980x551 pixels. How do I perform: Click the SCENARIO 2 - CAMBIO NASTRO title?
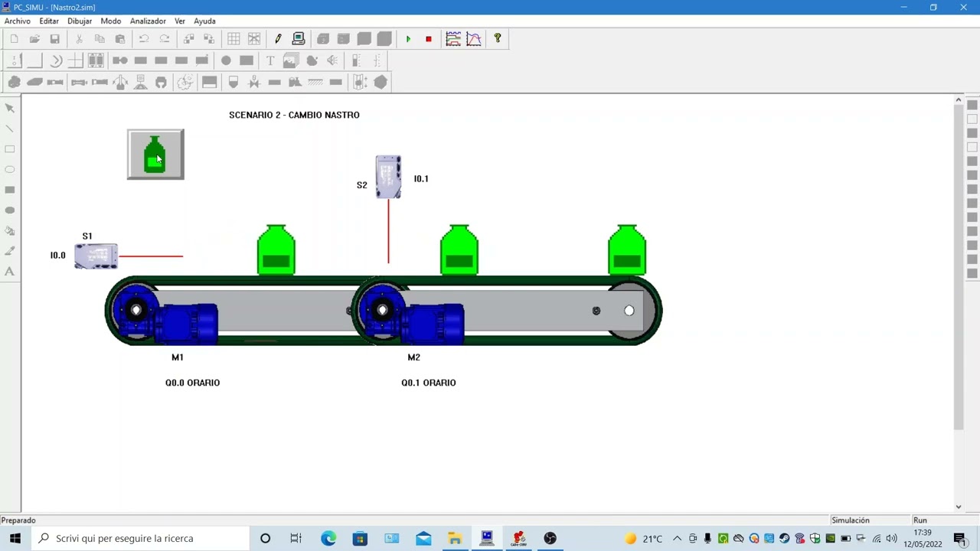(294, 115)
